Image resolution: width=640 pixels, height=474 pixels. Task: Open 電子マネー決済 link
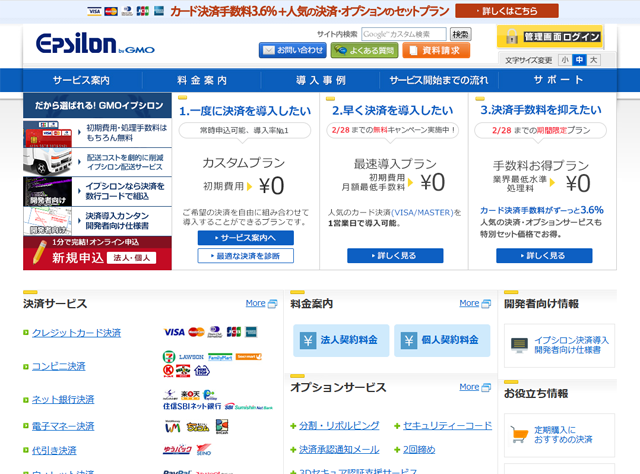point(63,426)
